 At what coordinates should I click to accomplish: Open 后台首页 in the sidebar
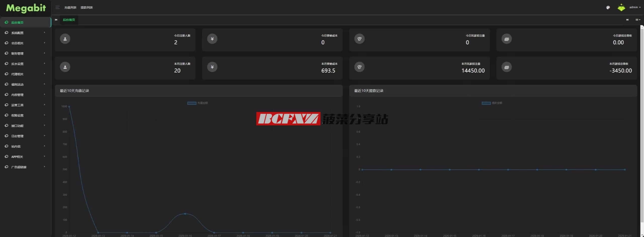click(25, 22)
